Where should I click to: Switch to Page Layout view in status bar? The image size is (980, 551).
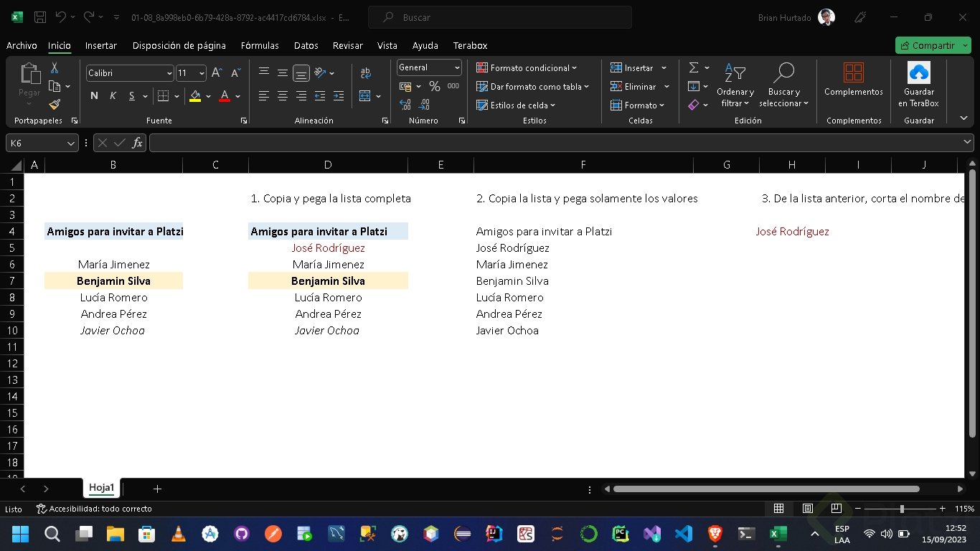[x=808, y=509]
